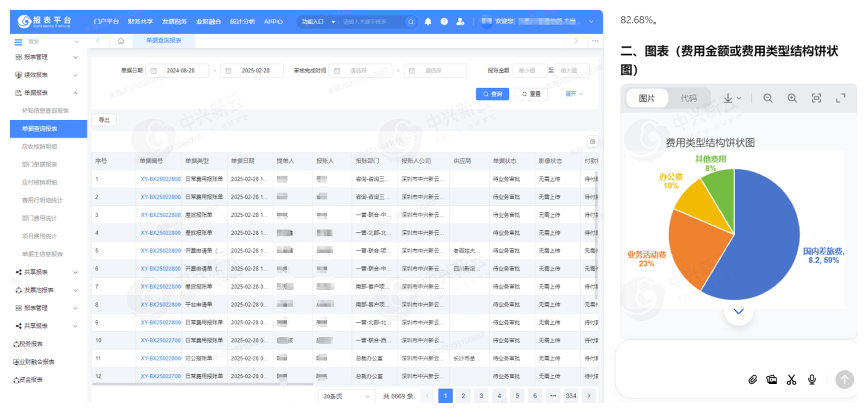
Task: Open the 财务共享 top menu
Action: pyautogui.click(x=140, y=22)
